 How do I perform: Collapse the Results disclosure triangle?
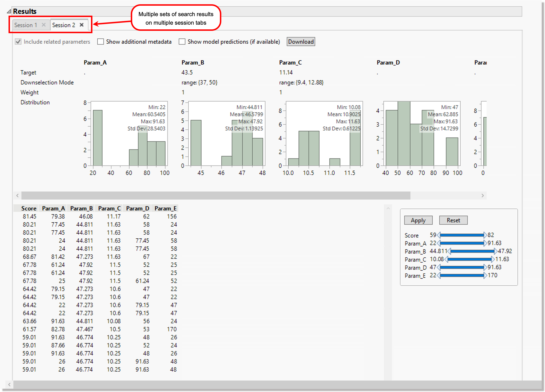click(9, 11)
